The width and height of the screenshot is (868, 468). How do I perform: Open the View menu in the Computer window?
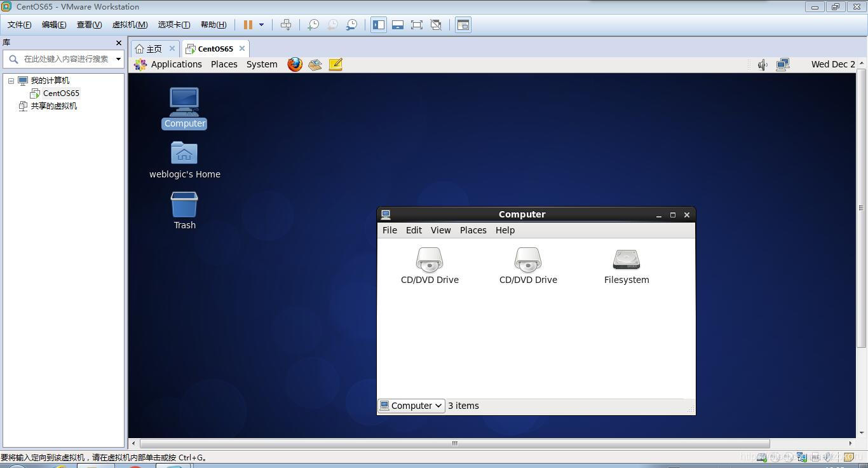pos(440,230)
